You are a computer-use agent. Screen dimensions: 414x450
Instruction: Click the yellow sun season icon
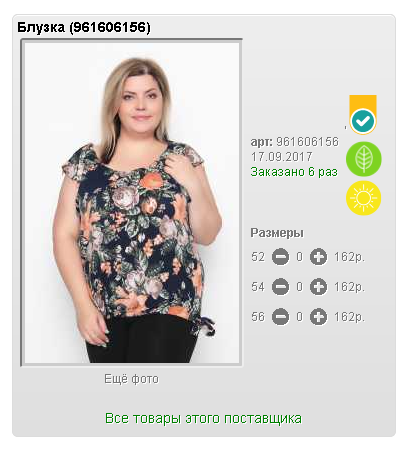pos(364,198)
